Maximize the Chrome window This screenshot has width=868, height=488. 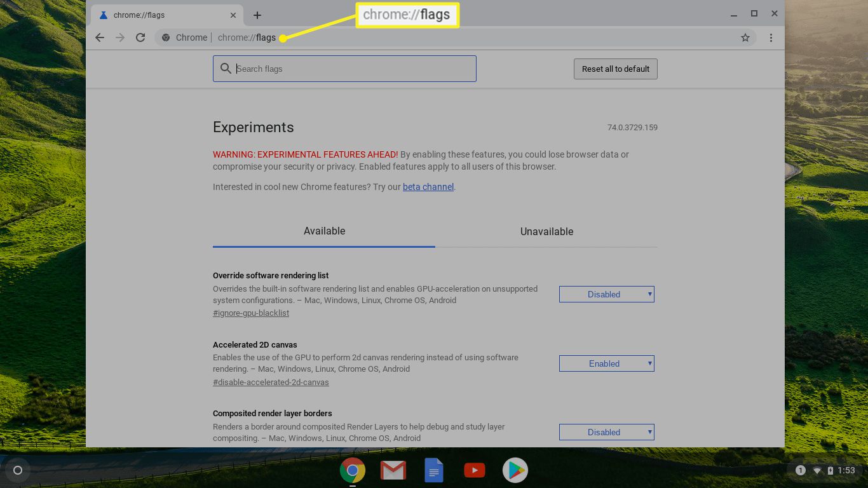tap(754, 13)
